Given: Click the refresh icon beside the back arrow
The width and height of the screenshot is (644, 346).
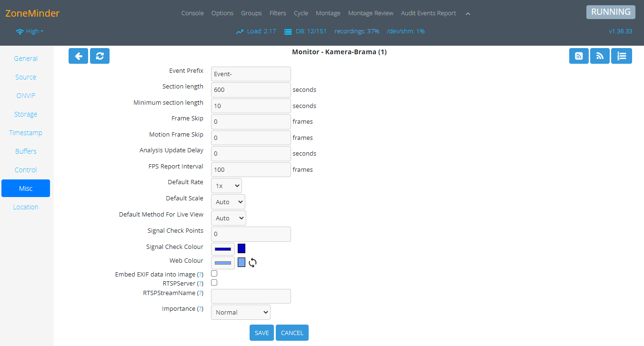Looking at the screenshot, I should tap(100, 56).
